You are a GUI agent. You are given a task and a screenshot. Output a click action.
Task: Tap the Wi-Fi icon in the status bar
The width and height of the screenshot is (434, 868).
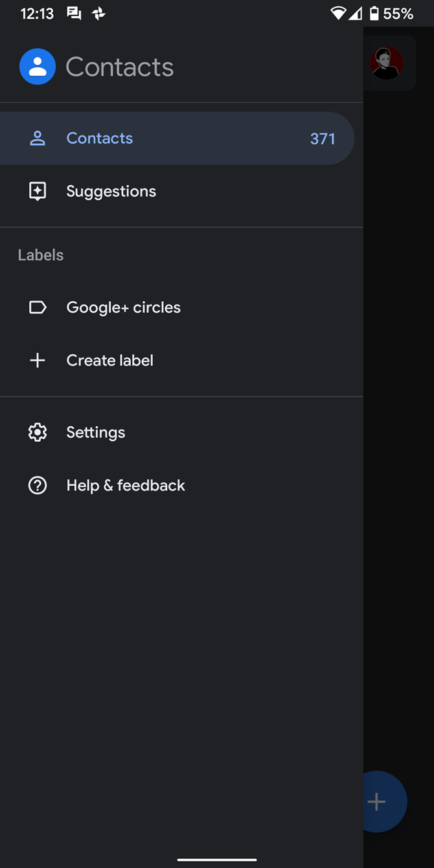point(339,13)
